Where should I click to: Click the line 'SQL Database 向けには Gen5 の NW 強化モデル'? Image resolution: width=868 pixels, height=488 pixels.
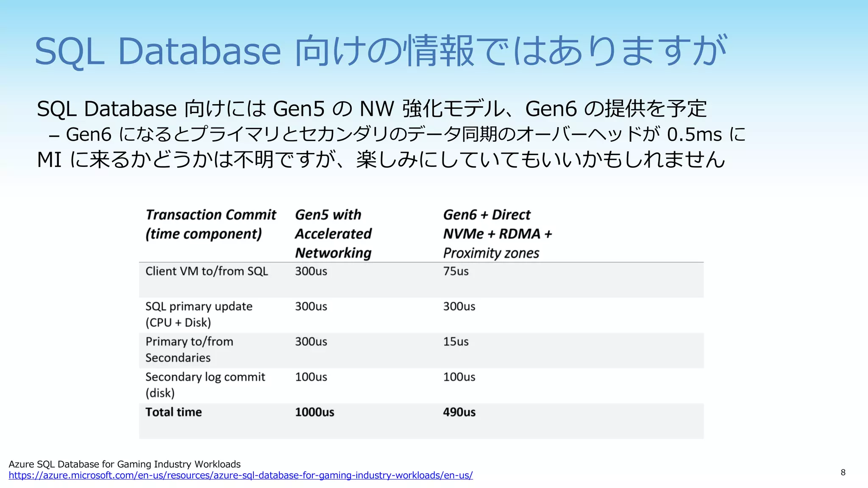point(372,108)
